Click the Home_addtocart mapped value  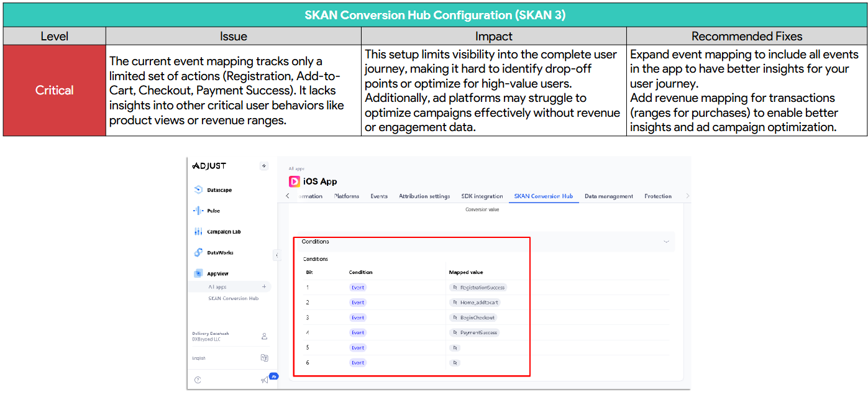(x=474, y=303)
